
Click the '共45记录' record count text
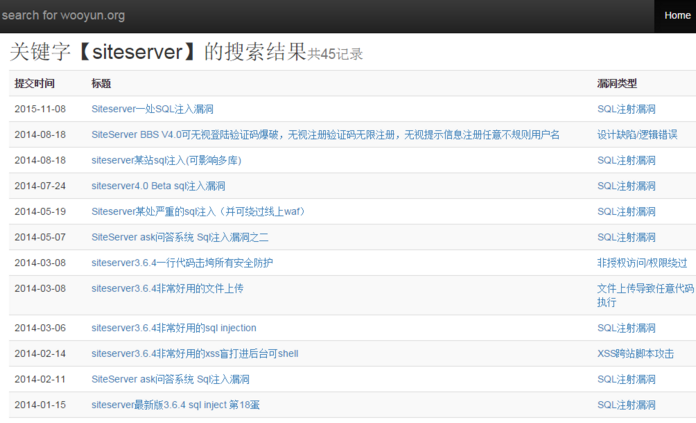pos(335,54)
